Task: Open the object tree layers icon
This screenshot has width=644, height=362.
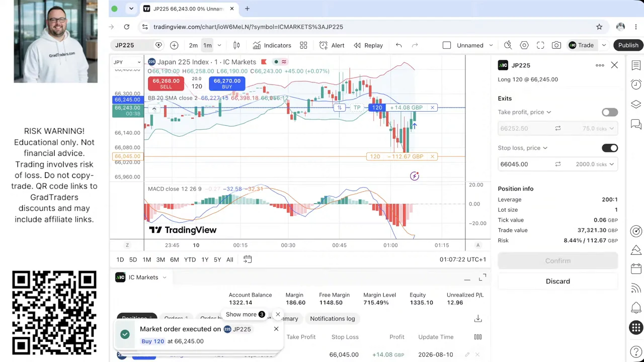Action: click(x=636, y=104)
